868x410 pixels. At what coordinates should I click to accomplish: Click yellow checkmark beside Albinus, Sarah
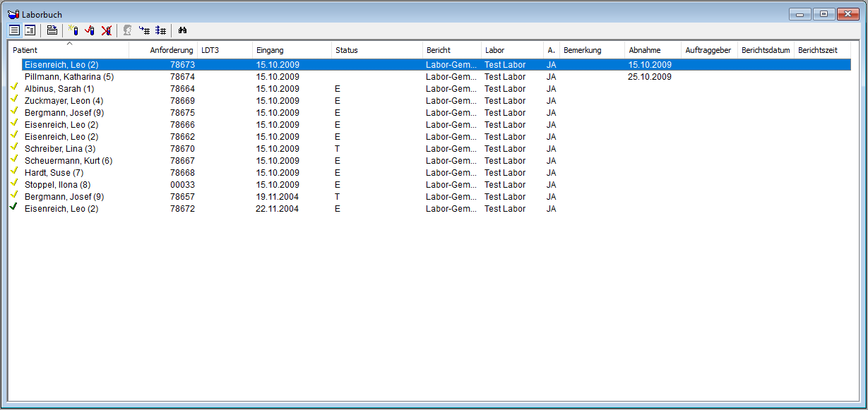point(14,88)
